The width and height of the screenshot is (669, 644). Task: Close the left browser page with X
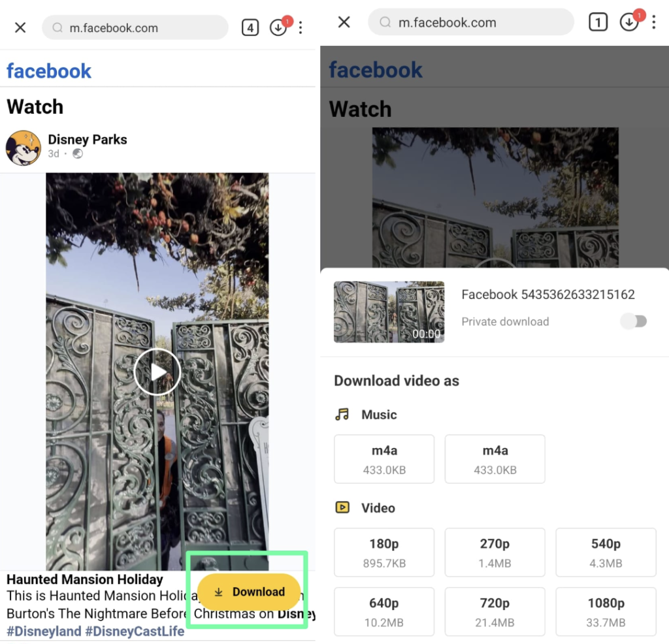tap(20, 27)
